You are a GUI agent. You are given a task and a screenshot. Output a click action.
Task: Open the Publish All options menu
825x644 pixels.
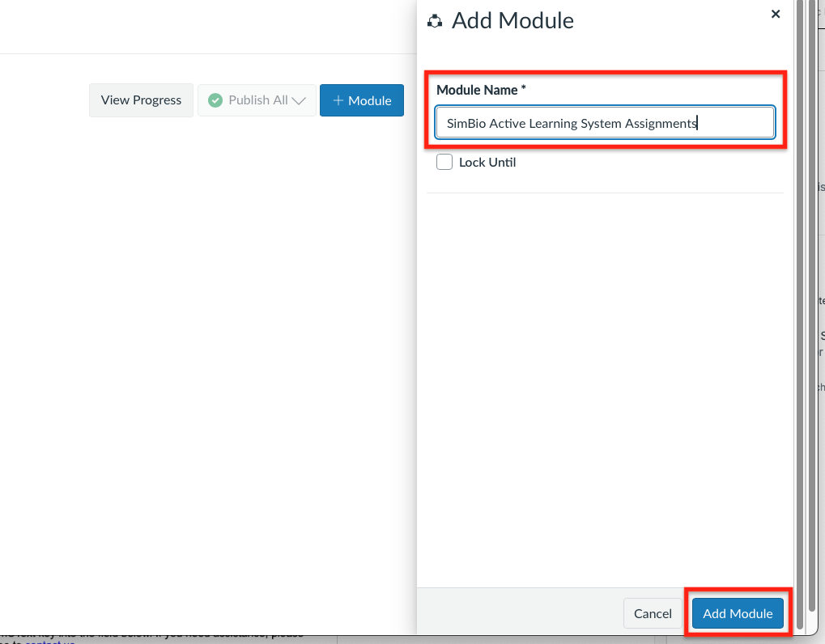click(257, 100)
